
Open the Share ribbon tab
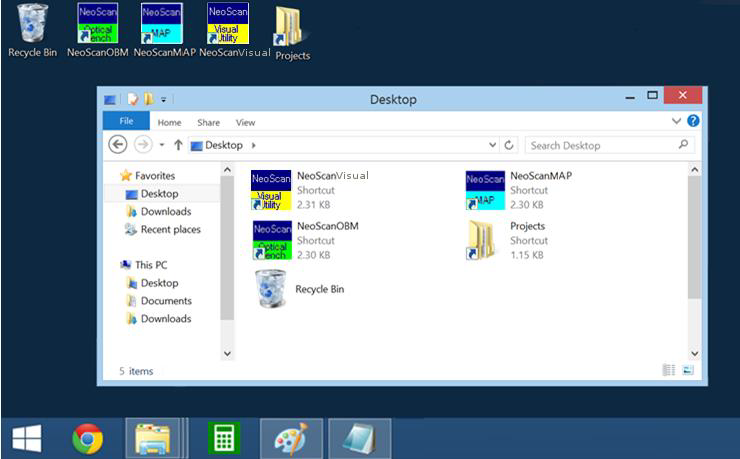(208, 122)
